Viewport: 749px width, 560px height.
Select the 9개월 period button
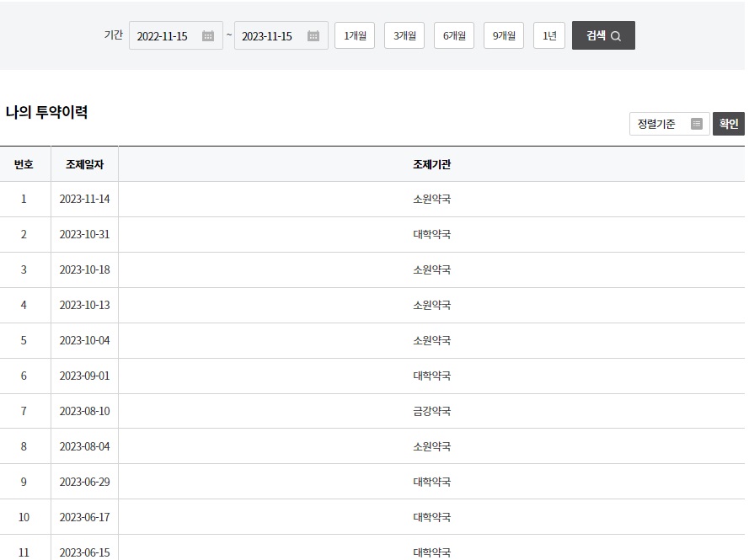pos(504,35)
